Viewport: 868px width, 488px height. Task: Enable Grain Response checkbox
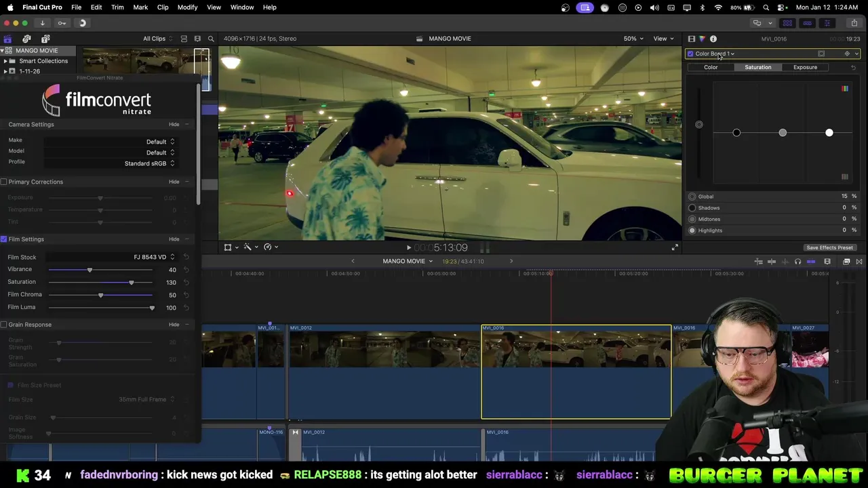[4, 325]
